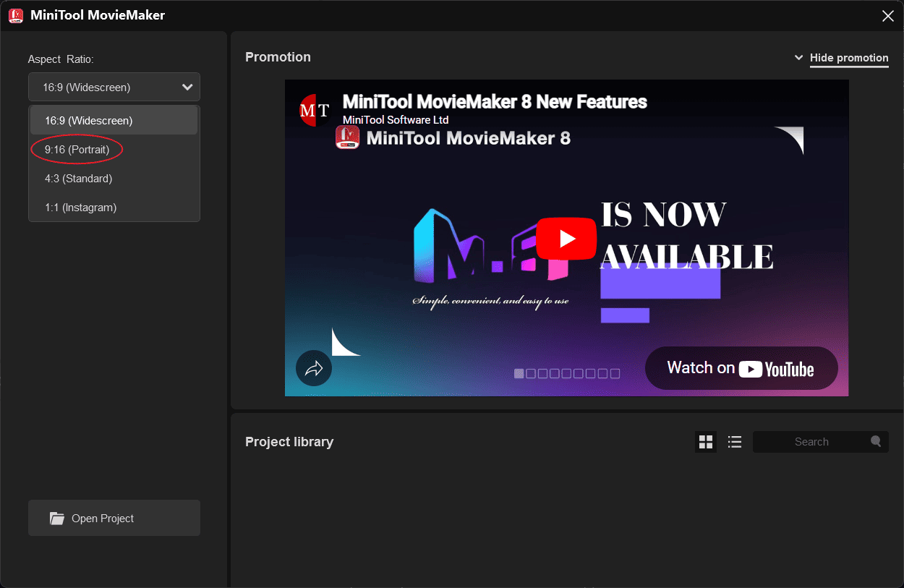Pick 1:1 (Instagram) aspect ratio
This screenshot has height=588, width=904.
point(114,207)
